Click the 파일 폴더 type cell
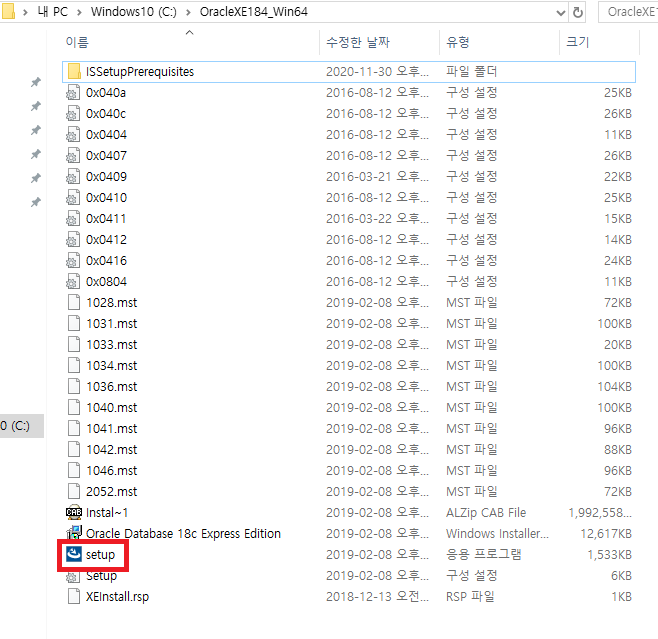This screenshot has width=658, height=639. click(472, 71)
